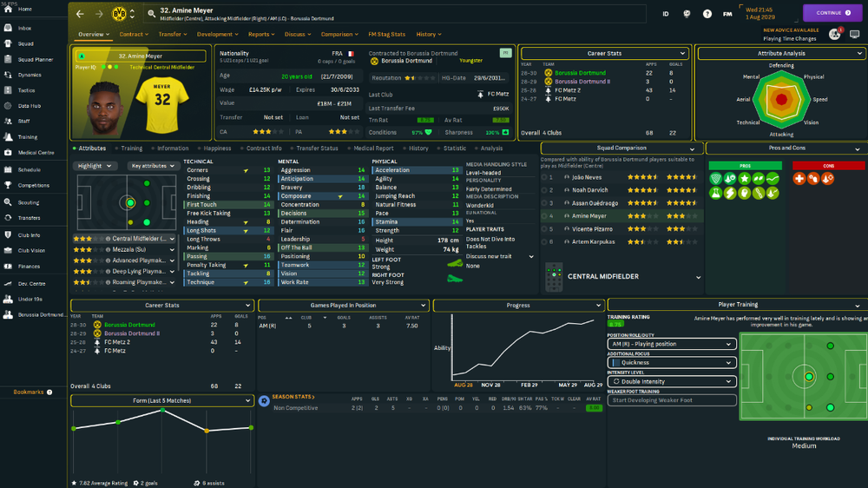Open the Double Intensity level dropdown
This screenshot has width=868, height=488.
click(672, 382)
